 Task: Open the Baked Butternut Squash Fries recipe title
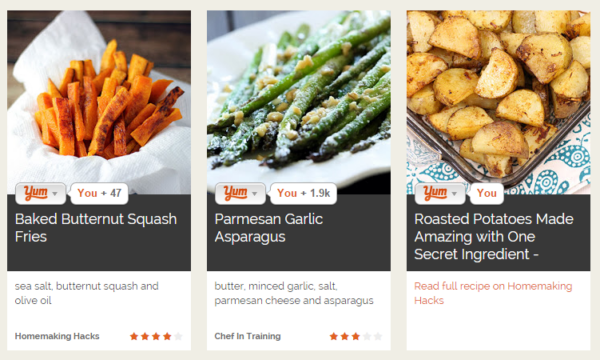(96, 228)
